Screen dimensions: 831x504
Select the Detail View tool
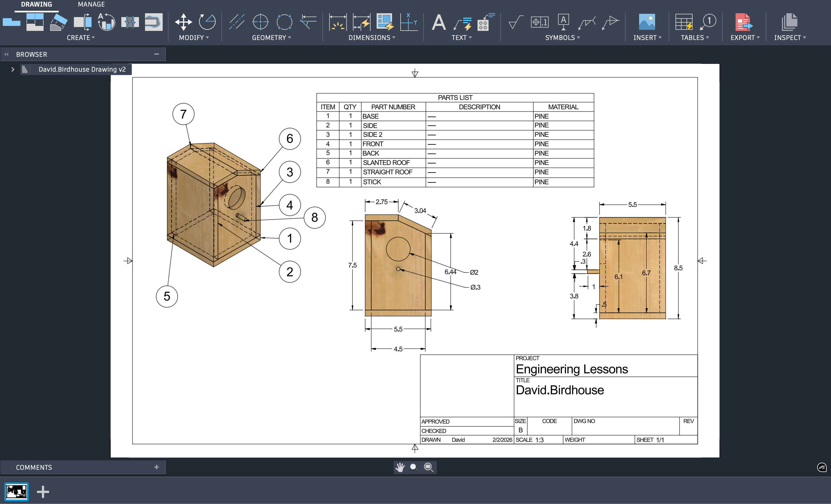[x=107, y=22]
